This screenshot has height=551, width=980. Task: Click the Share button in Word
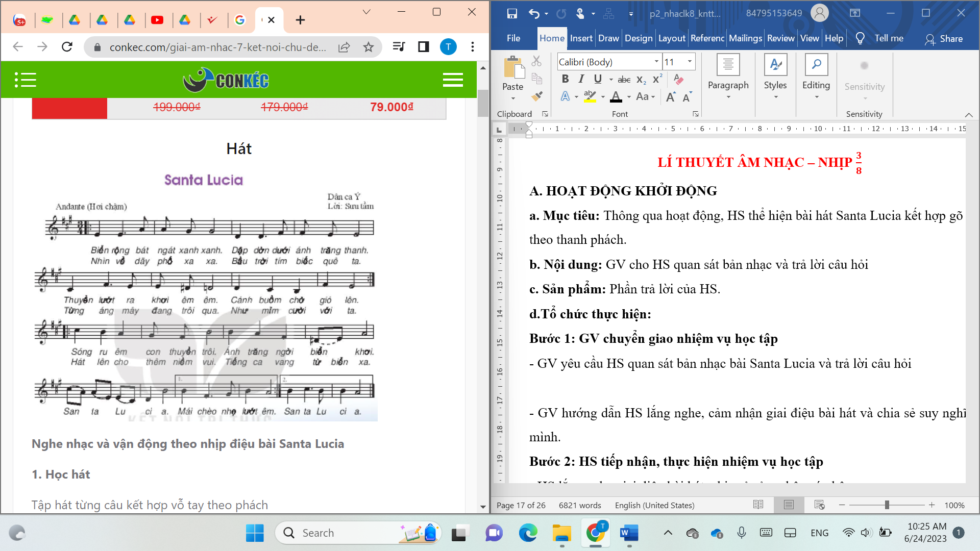pyautogui.click(x=944, y=39)
